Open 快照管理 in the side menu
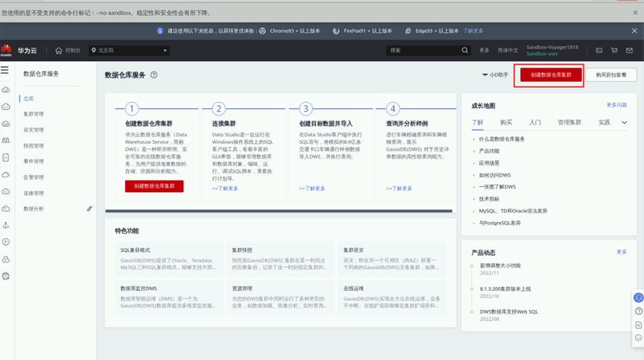 click(34, 146)
